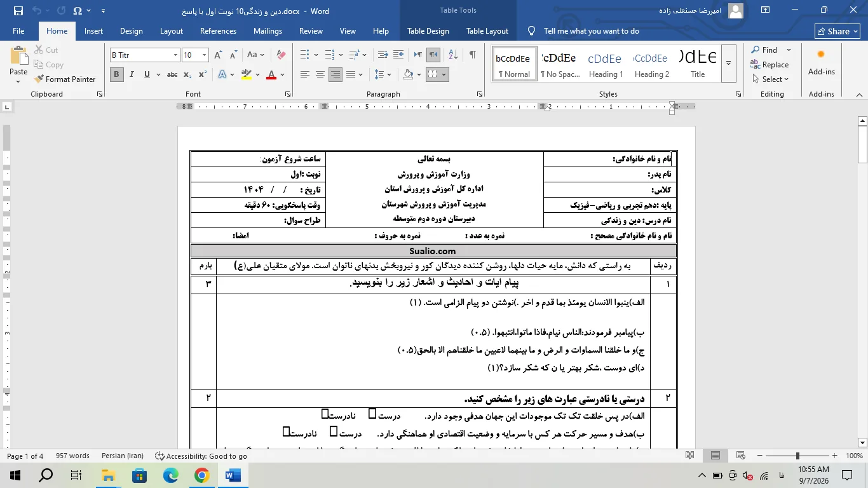This screenshot has height=488, width=868.
Task: Open the font size dropdown showing 10
Action: tap(204, 55)
